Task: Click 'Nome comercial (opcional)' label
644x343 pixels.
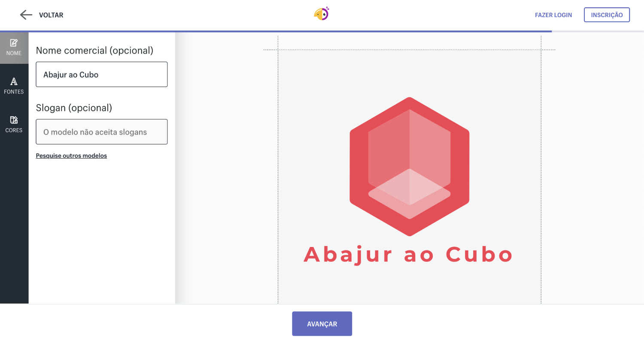Action: (x=94, y=50)
